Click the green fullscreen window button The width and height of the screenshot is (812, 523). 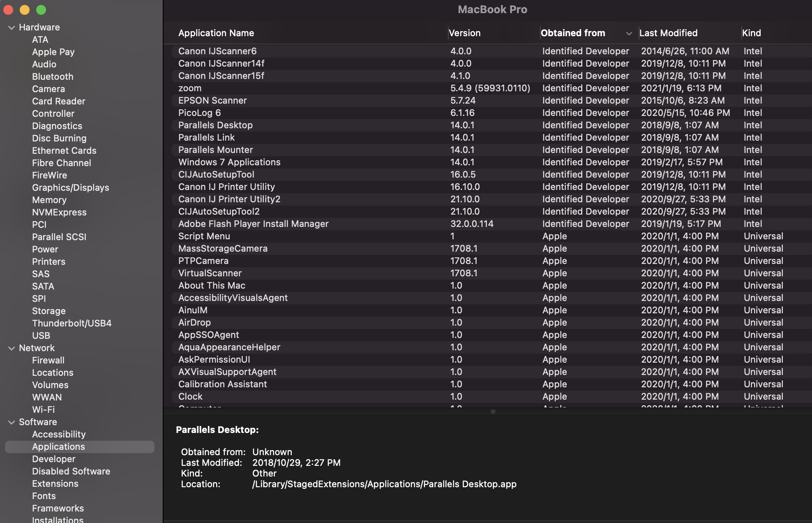41,10
